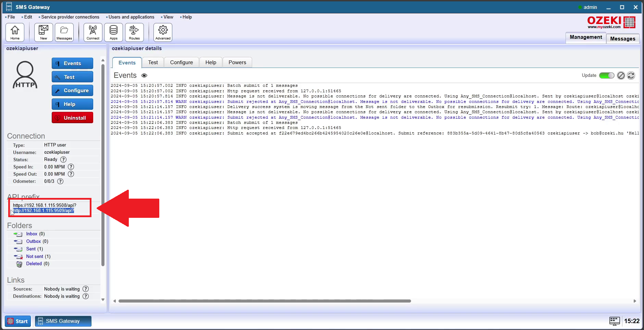Open the Apps database icon
The height and width of the screenshot is (330, 644).
pyautogui.click(x=113, y=33)
